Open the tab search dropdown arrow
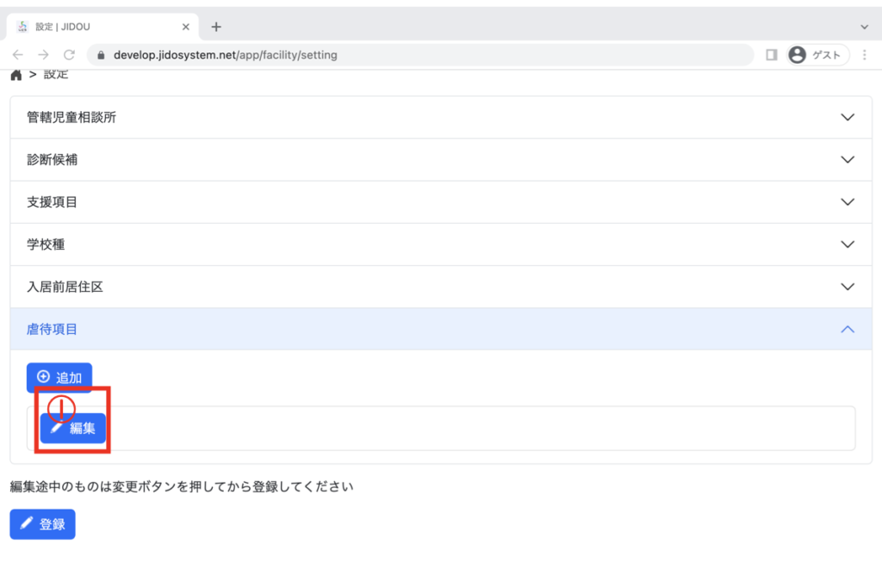 coord(865,27)
